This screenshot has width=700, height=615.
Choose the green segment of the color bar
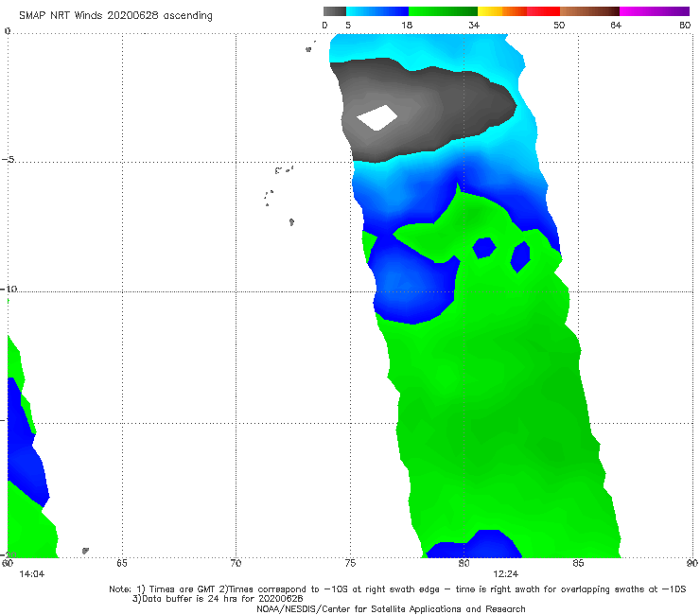pyautogui.click(x=443, y=11)
